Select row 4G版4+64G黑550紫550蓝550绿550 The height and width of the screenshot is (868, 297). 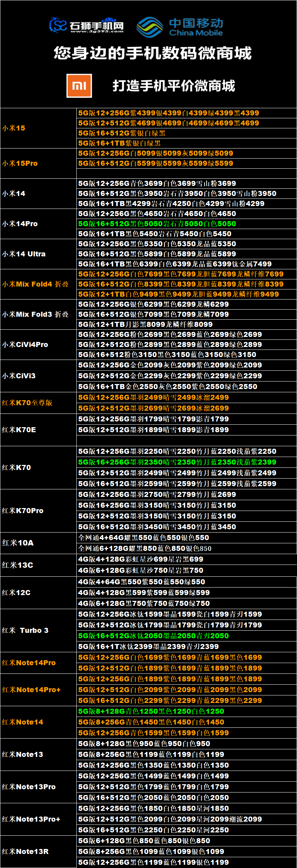point(186,582)
